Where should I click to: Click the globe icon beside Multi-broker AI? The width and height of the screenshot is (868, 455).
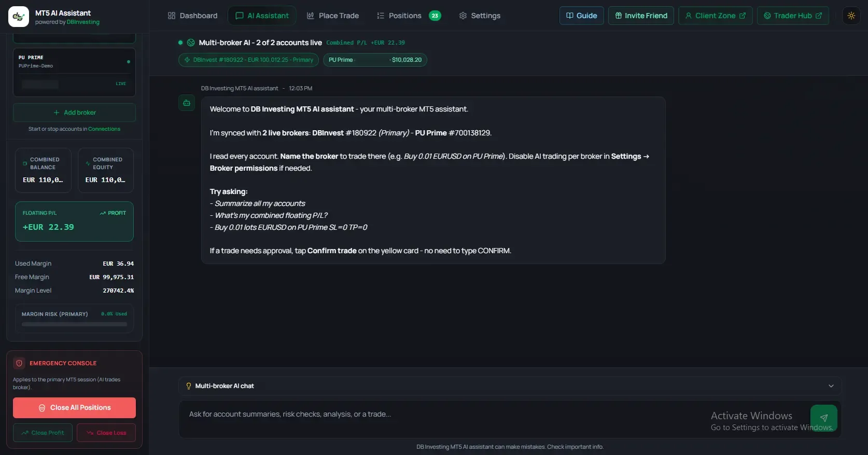191,43
